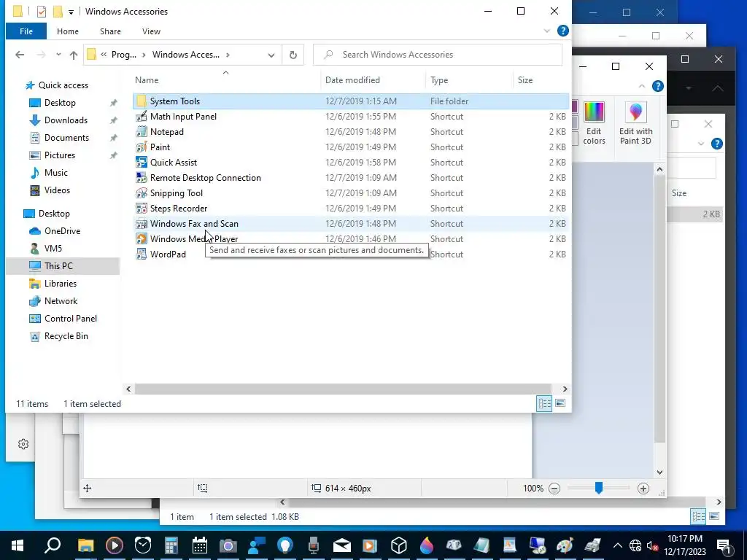Open the System Tools folder
This screenshot has width=747, height=560.
pyautogui.click(x=175, y=101)
